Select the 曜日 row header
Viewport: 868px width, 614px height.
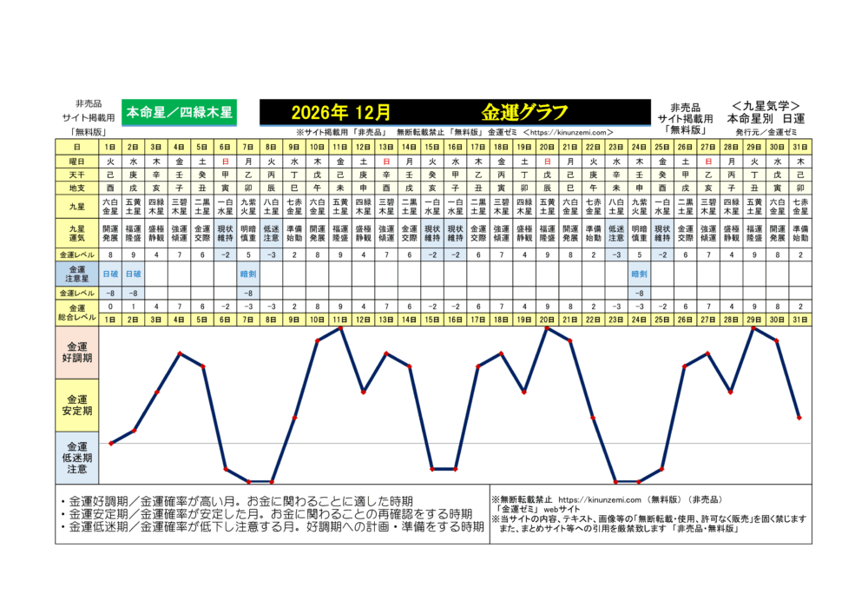[x=76, y=162]
